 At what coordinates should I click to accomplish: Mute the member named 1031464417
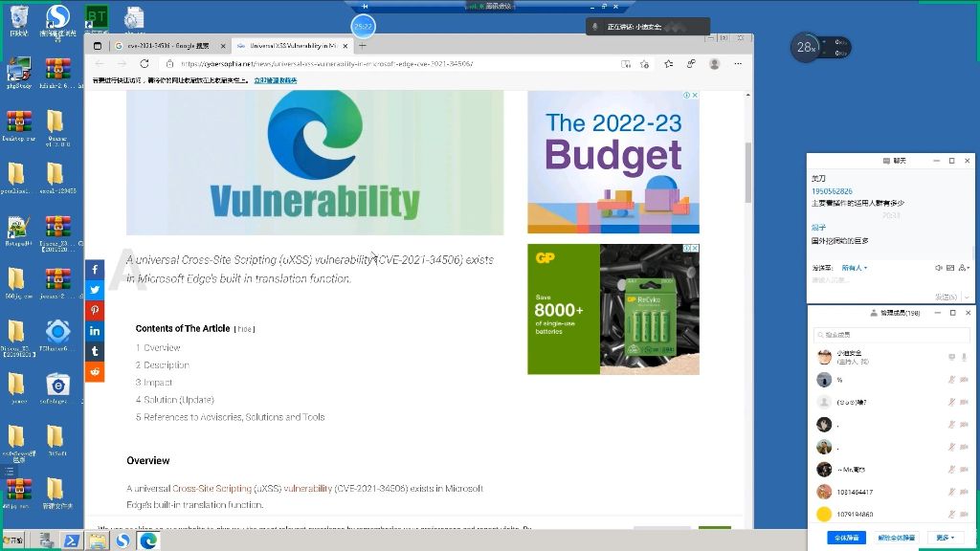(951, 493)
